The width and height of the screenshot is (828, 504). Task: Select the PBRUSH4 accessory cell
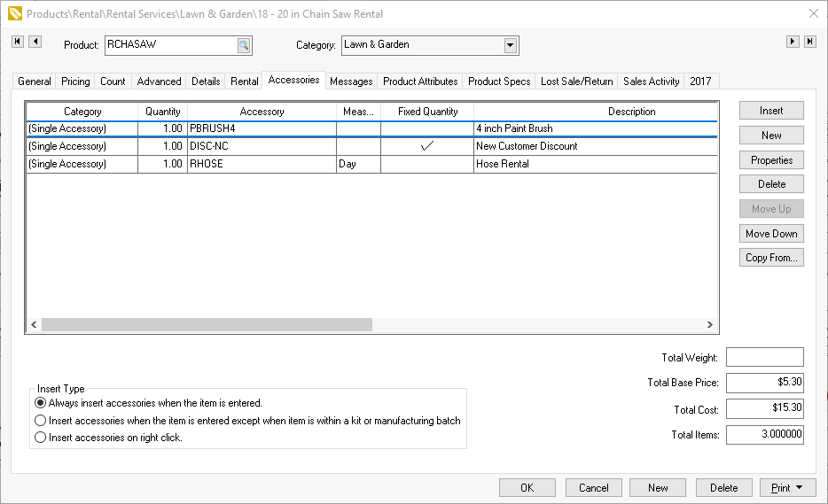coord(262,128)
